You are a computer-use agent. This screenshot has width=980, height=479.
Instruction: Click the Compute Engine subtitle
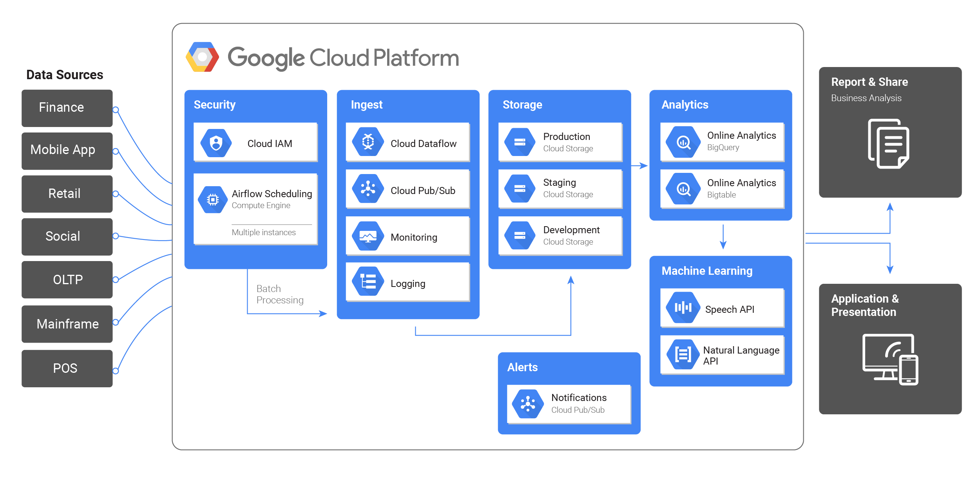coord(261,205)
